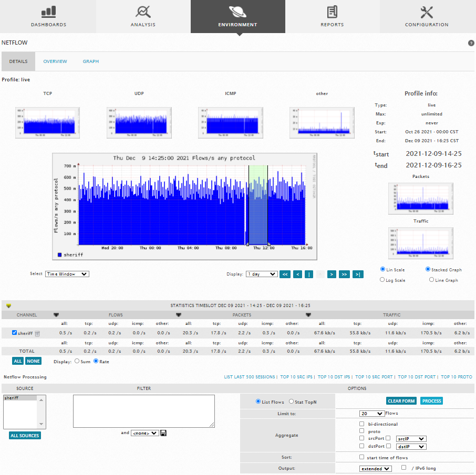Viewport: 476px width, 475px height.
Task: Open the Configuration tools section
Action: (427, 16)
